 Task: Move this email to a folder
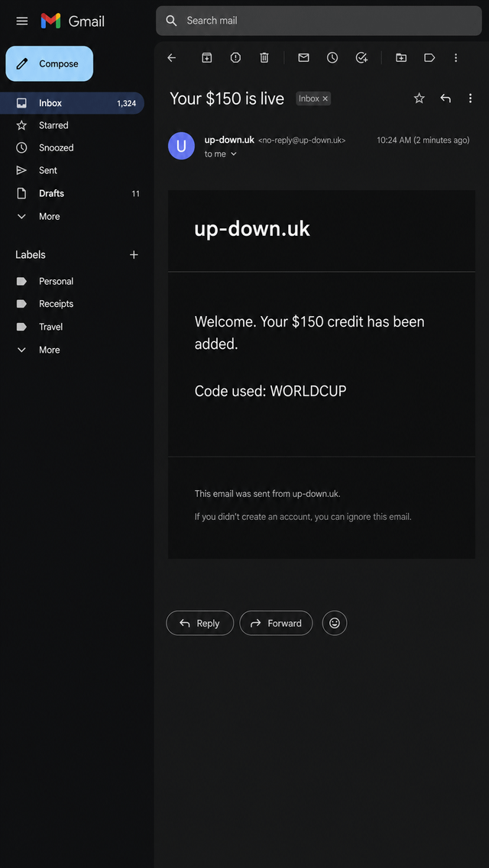click(x=401, y=57)
